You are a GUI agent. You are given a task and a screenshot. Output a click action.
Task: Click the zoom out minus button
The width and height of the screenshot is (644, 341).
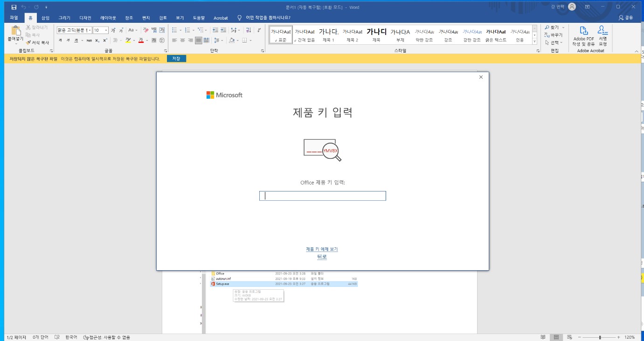click(x=581, y=337)
